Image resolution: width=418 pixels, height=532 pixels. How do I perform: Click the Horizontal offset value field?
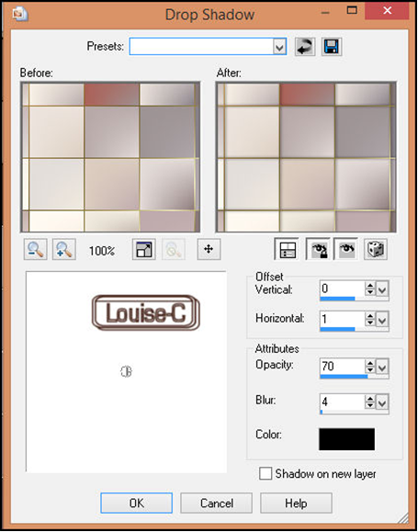tap(342, 319)
